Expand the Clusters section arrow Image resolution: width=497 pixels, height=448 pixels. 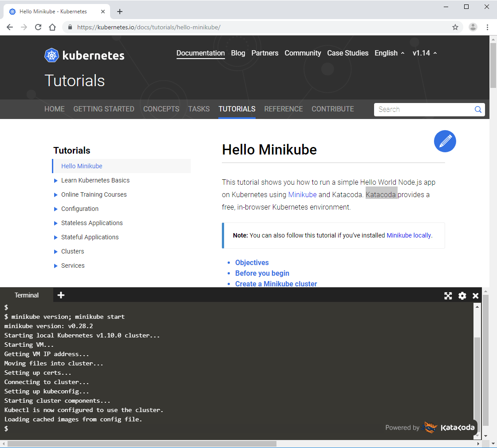[x=56, y=251]
